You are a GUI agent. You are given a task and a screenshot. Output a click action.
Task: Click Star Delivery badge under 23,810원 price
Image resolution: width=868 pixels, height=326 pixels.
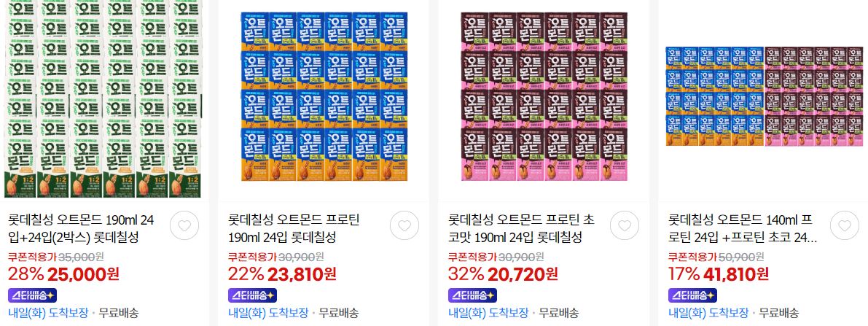click(252, 295)
